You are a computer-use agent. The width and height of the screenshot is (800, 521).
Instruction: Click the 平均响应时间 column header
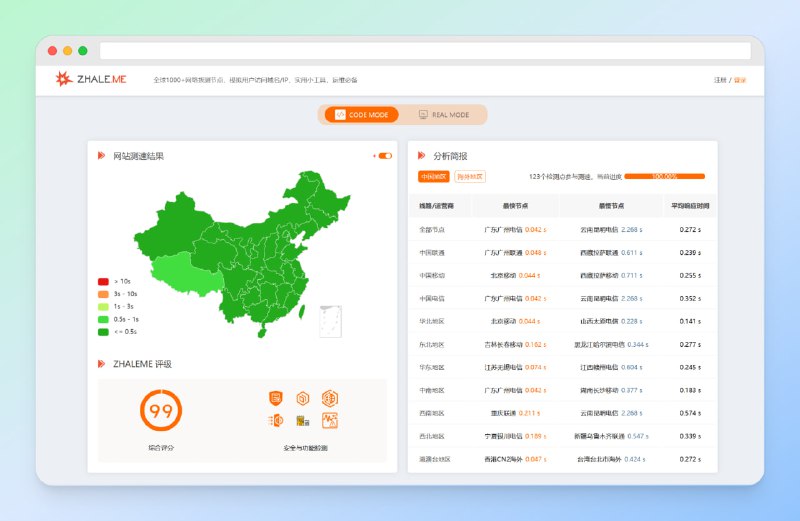click(690, 206)
